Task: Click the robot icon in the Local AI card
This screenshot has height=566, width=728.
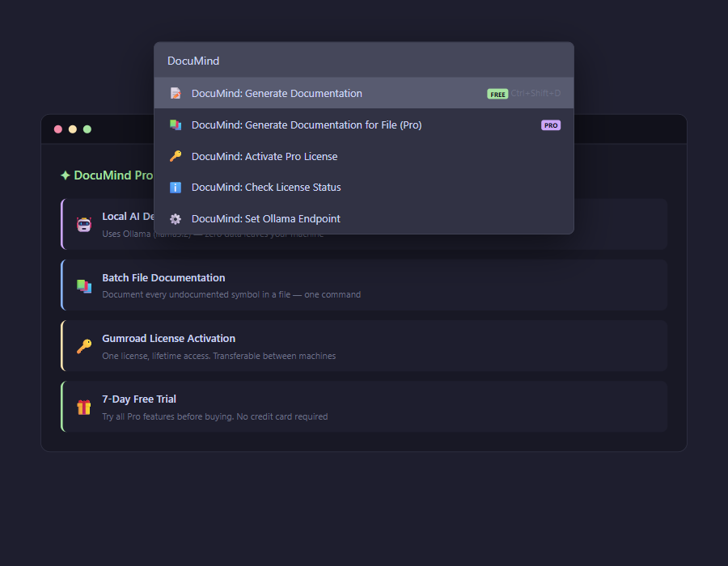Action: point(84,225)
